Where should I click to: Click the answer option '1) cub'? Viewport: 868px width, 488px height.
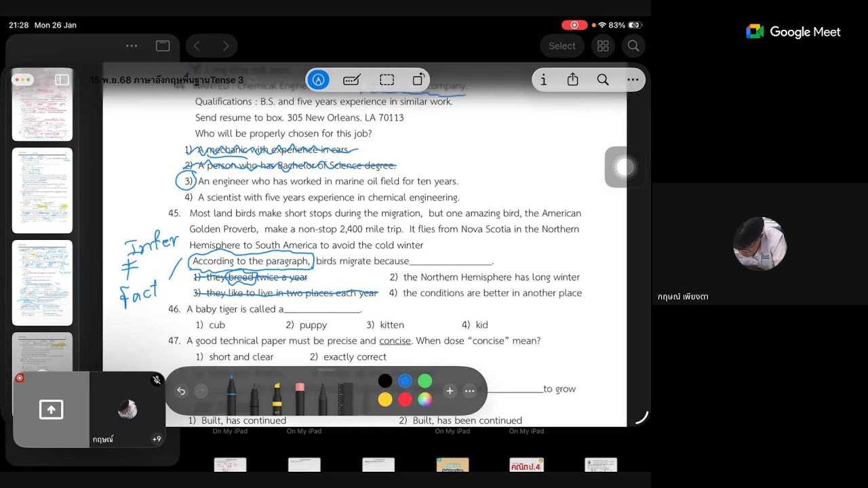[x=210, y=325]
